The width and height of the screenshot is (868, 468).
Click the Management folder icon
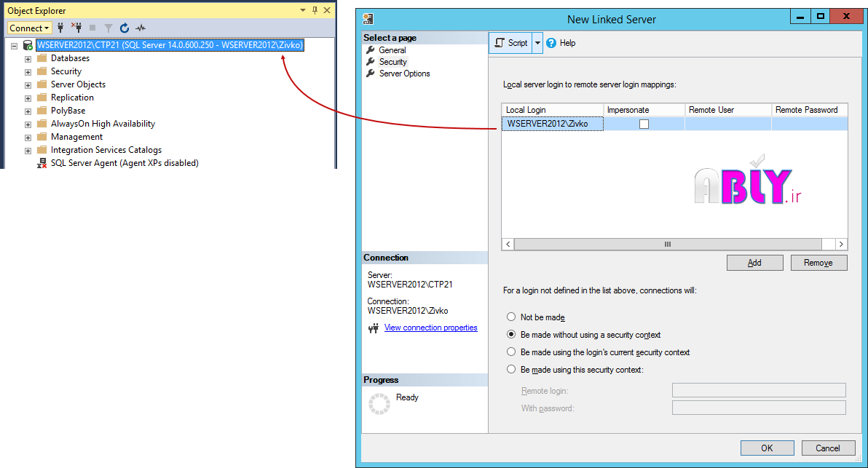click(x=42, y=137)
